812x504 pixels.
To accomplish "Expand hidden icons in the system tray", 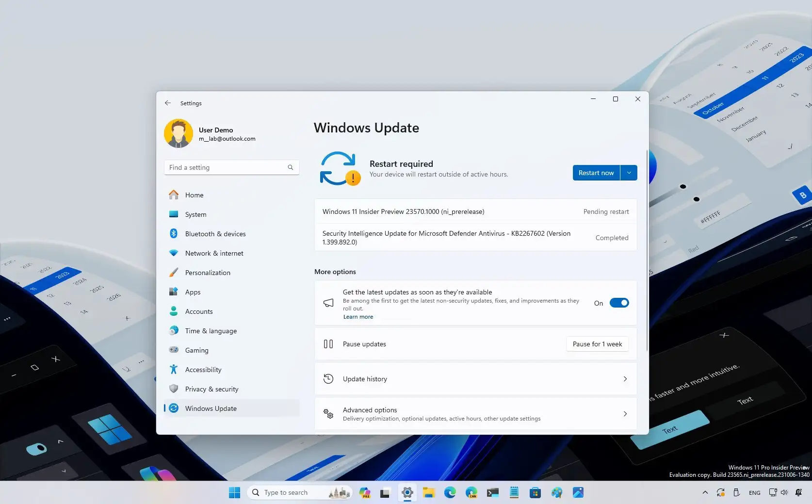I will (705, 492).
